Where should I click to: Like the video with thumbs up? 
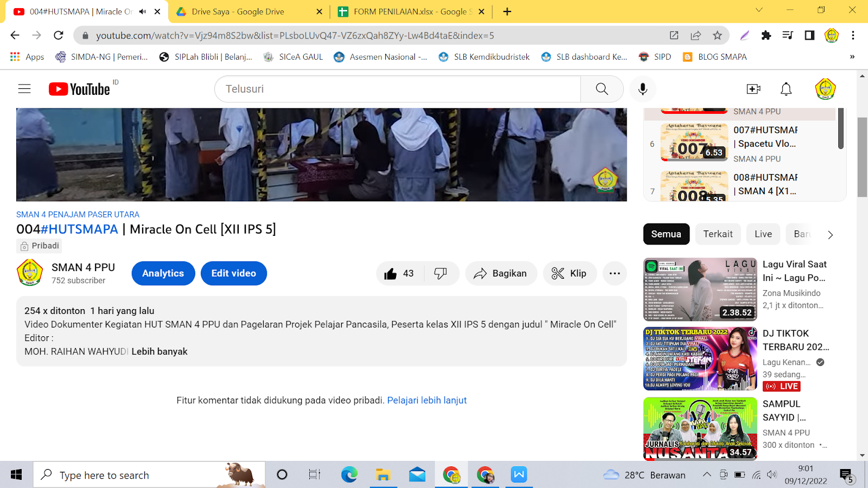[x=400, y=273]
